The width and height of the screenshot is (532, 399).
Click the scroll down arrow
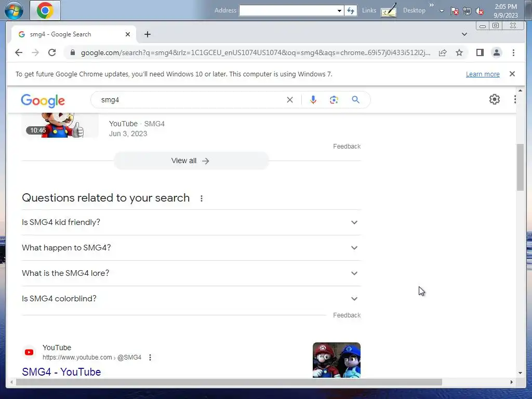pyautogui.click(x=520, y=373)
